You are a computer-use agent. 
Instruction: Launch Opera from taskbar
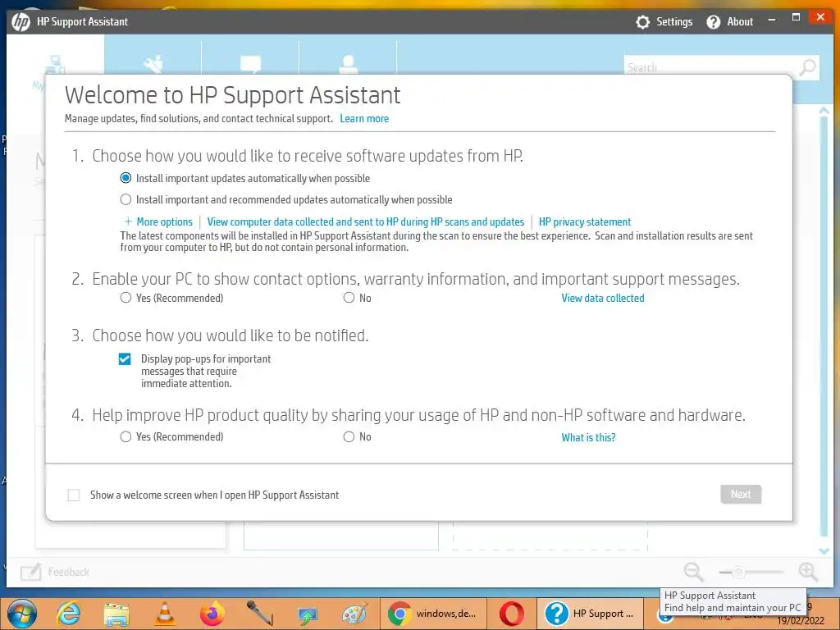[512, 614]
